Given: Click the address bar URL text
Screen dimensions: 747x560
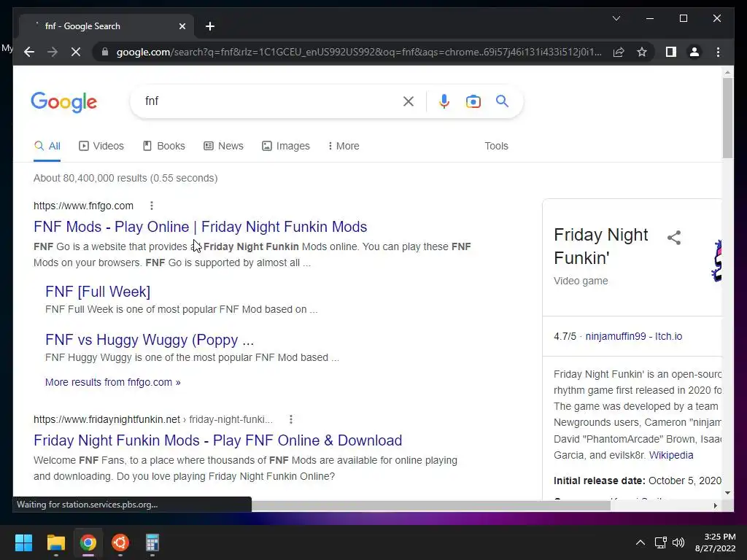Looking at the screenshot, I should 359,52.
